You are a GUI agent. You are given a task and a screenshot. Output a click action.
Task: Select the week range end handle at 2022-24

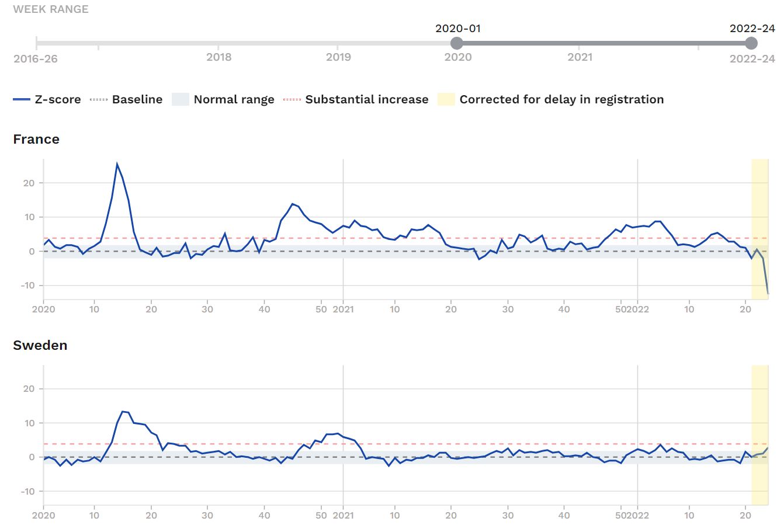(752, 43)
